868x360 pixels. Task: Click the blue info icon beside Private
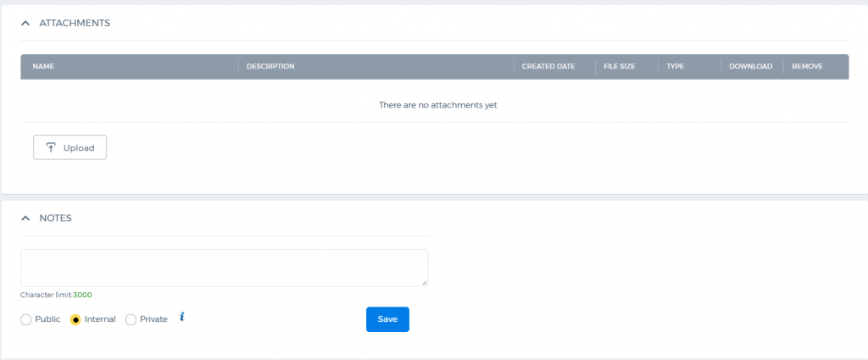182,318
